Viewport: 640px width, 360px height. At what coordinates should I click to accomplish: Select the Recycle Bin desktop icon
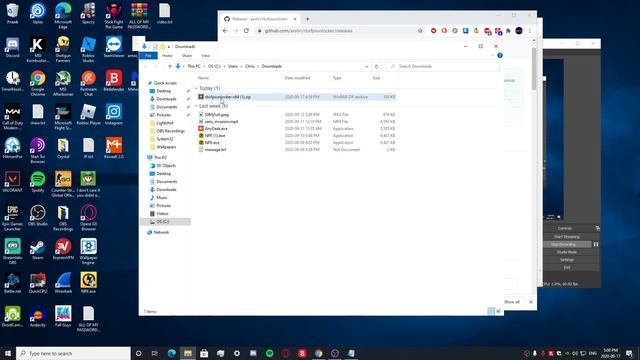12,14
